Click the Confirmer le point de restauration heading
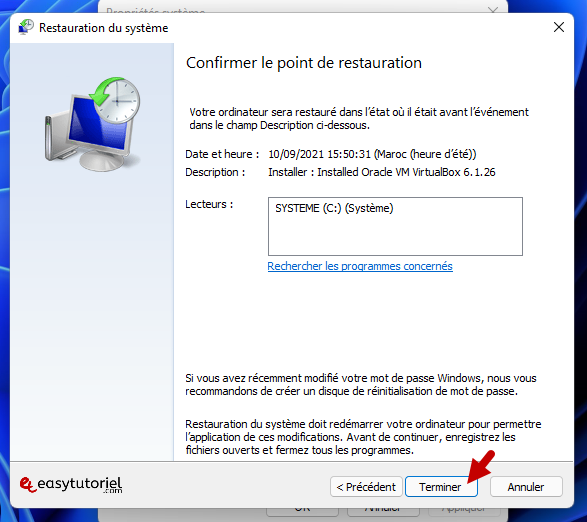The image size is (587, 522). (x=304, y=63)
